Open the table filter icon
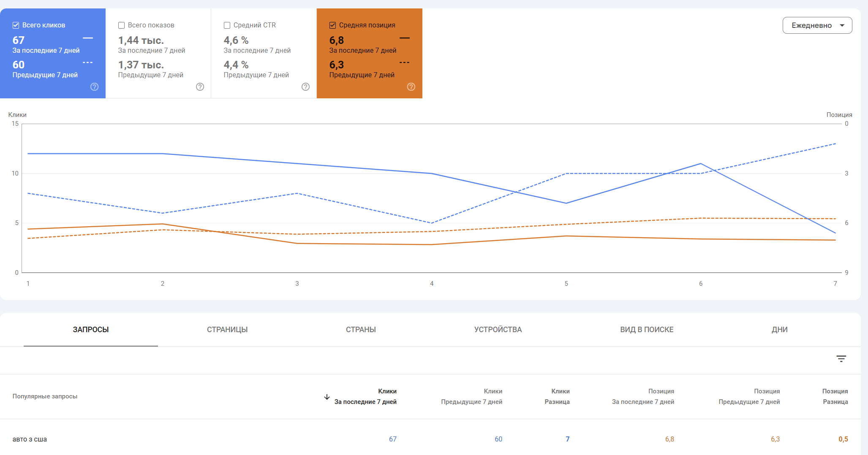The width and height of the screenshot is (868, 455). [x=841, y=359]
